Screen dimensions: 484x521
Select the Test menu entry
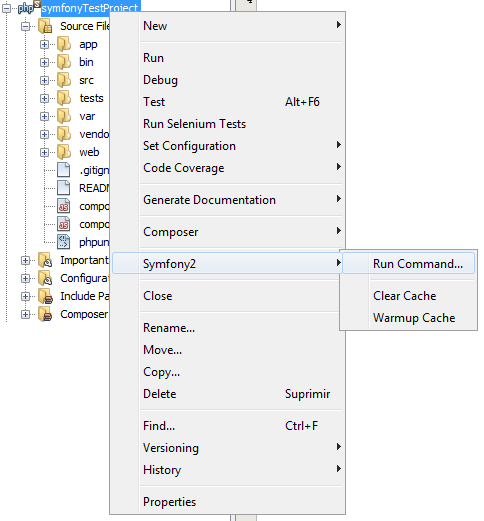227,102
